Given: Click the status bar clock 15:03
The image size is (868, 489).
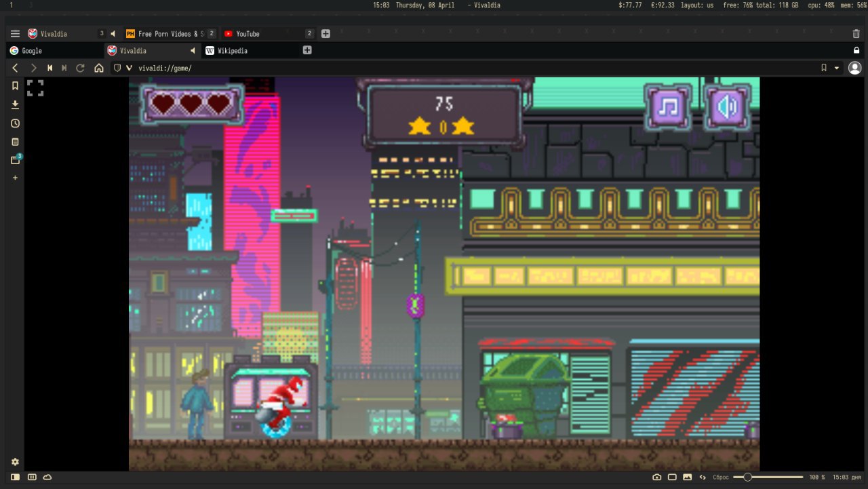Looking at the screenshot, I should pos(848,477).
